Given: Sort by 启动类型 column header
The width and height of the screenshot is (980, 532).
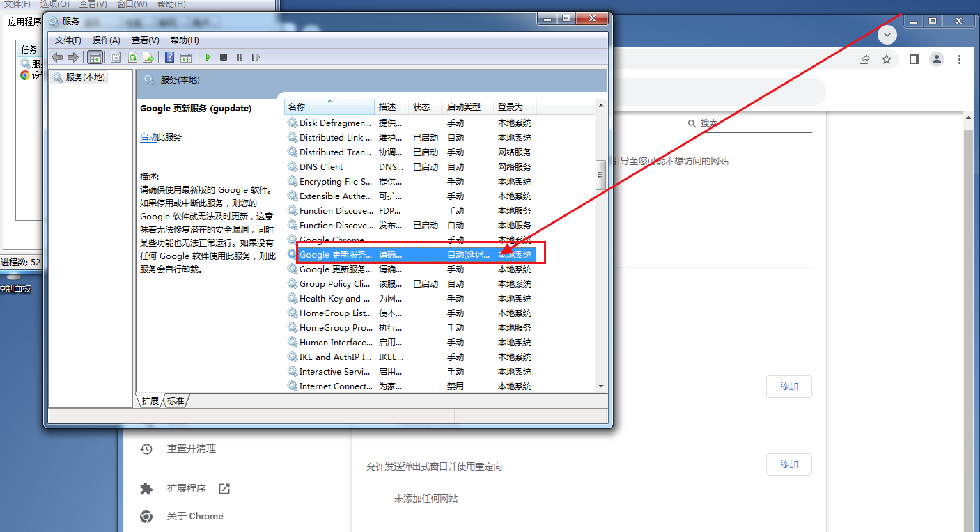Looking at the screenshot, I should (469, 107).
